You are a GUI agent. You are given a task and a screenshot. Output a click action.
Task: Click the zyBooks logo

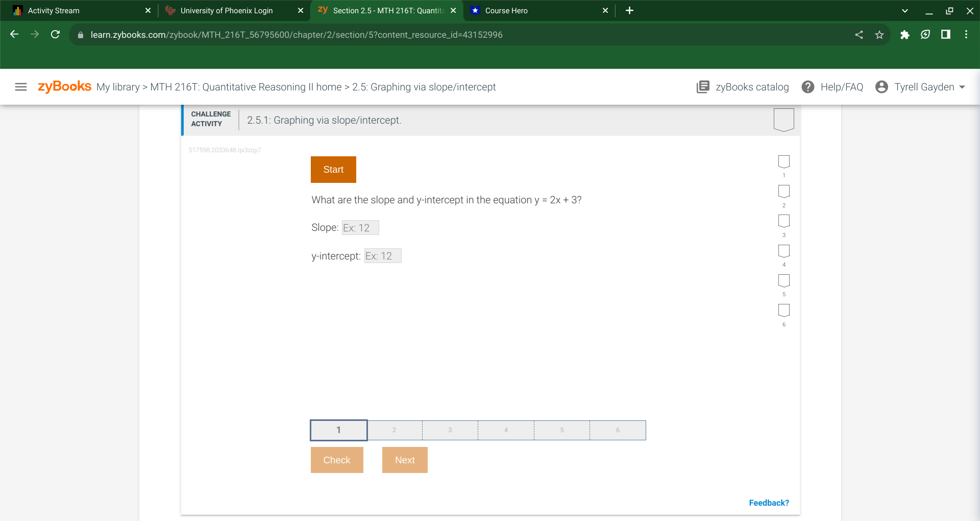click(64, 86)
